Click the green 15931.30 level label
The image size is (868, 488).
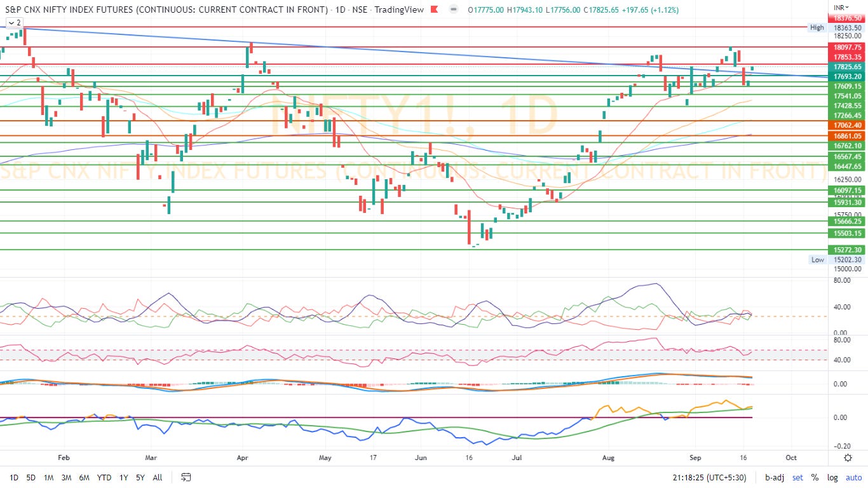coord(848,202)
